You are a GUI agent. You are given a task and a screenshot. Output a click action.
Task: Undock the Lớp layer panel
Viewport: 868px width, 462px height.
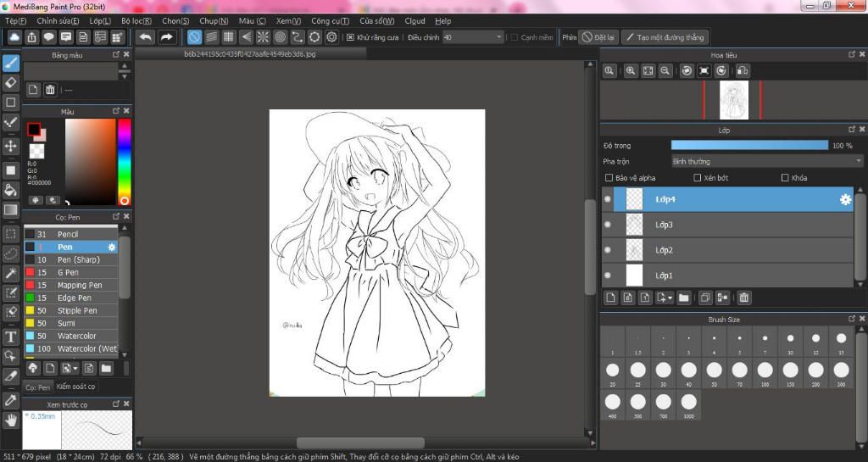pos(851,130)
